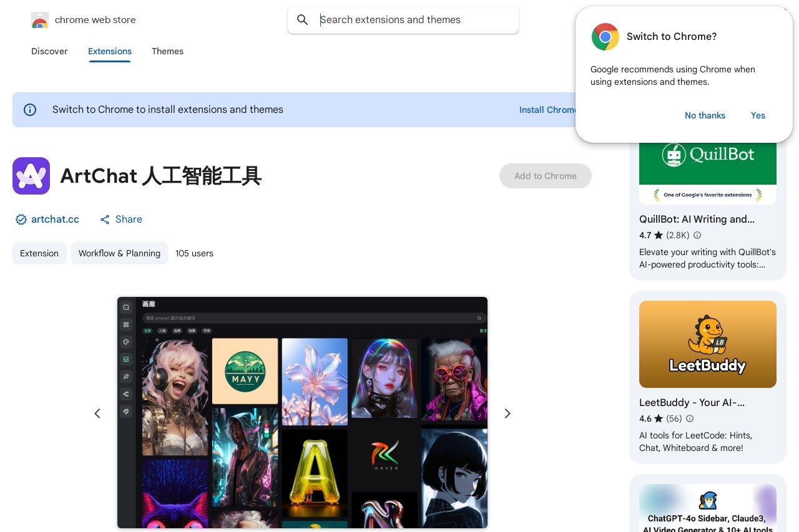Open the LeetBuddy - Your AI-... title
Screen dimensions: 799x532
pyautogui.click(x=692, y=402)
